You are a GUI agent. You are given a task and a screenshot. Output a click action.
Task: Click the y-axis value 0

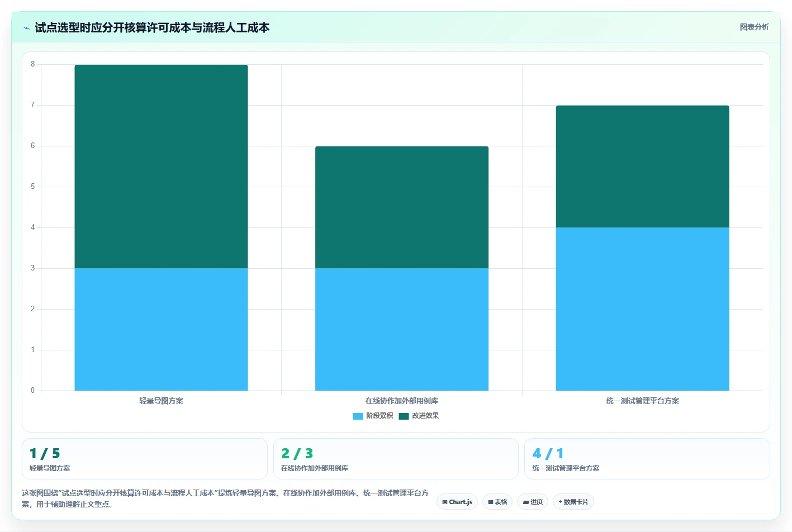(x=32, y=391)
